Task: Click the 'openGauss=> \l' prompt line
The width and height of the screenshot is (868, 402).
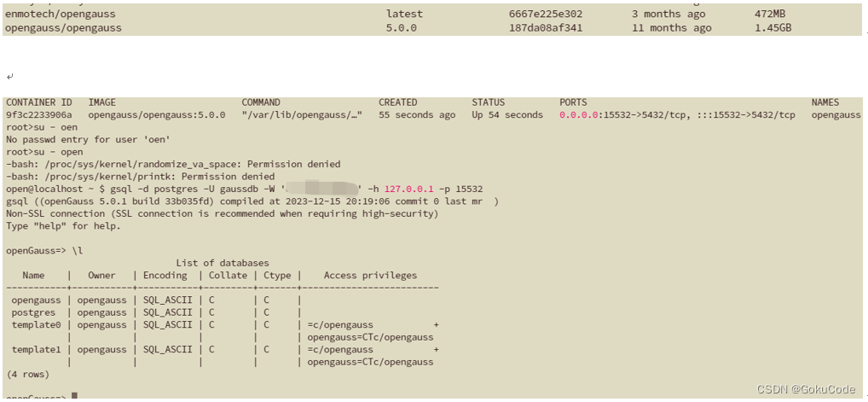Action: click(x=44, y=251)
